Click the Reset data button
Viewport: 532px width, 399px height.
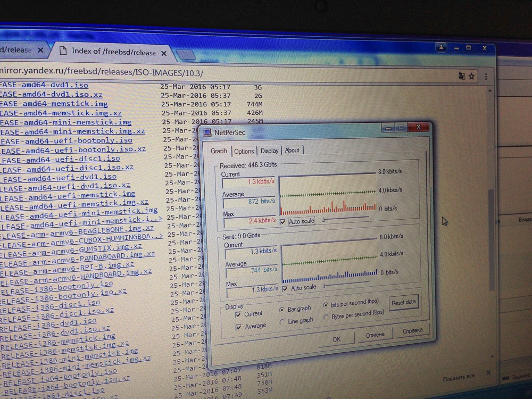point(403,302)
